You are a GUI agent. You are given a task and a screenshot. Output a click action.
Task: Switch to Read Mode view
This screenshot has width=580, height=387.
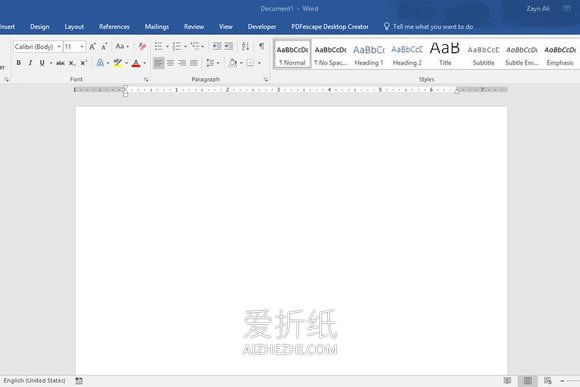[508, 381]
